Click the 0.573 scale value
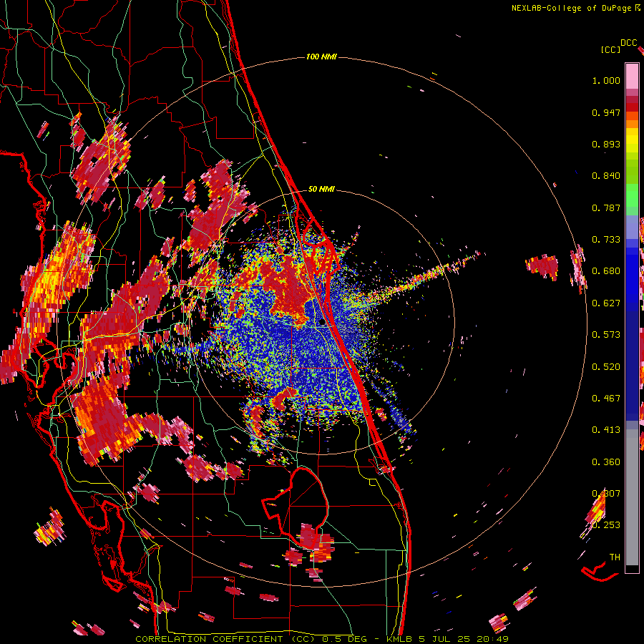Screen dimensions: 644x644 coord(606,335)
